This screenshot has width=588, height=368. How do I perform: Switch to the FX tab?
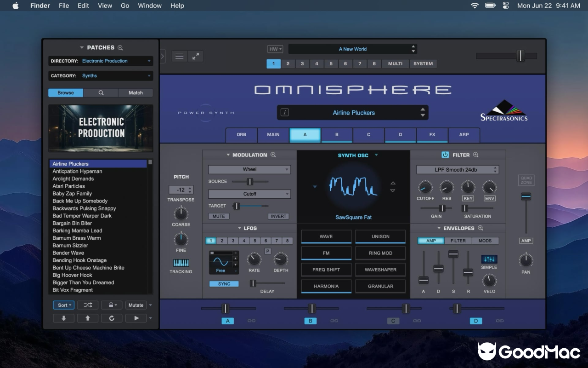[x=432, y=135]
